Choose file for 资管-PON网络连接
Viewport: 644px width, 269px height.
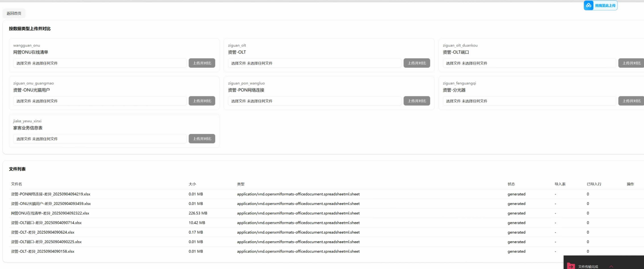(x=238, y=101)
